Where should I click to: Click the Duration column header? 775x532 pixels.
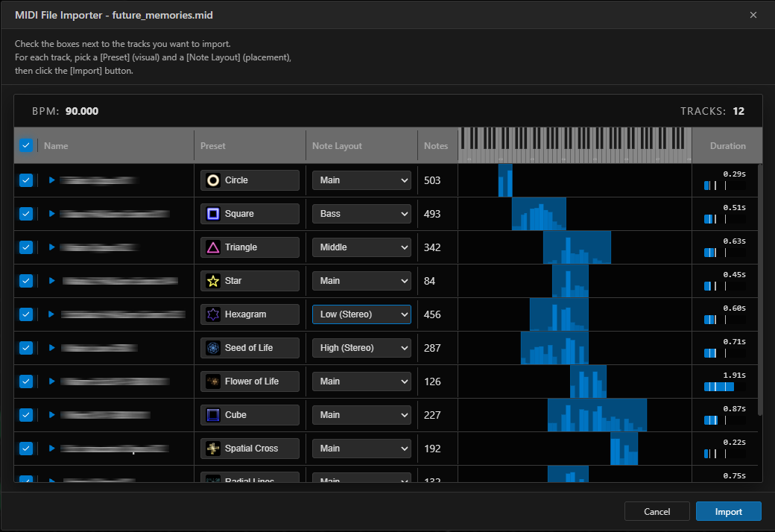pyautogui.click(x=727, y=146)
